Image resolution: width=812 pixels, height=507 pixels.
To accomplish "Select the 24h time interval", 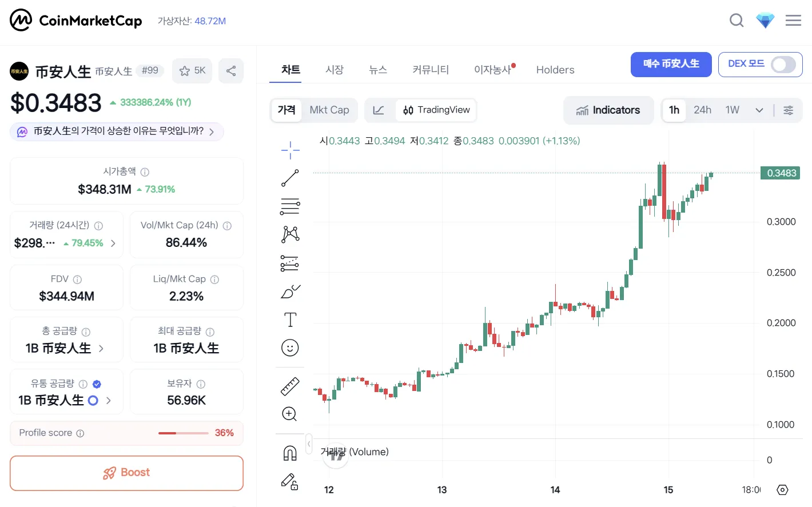I will click(702, 110).
